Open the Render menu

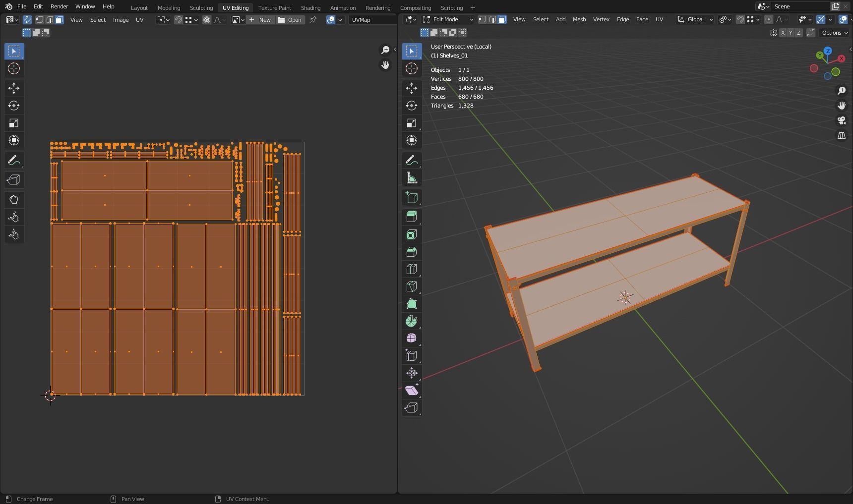59,6
